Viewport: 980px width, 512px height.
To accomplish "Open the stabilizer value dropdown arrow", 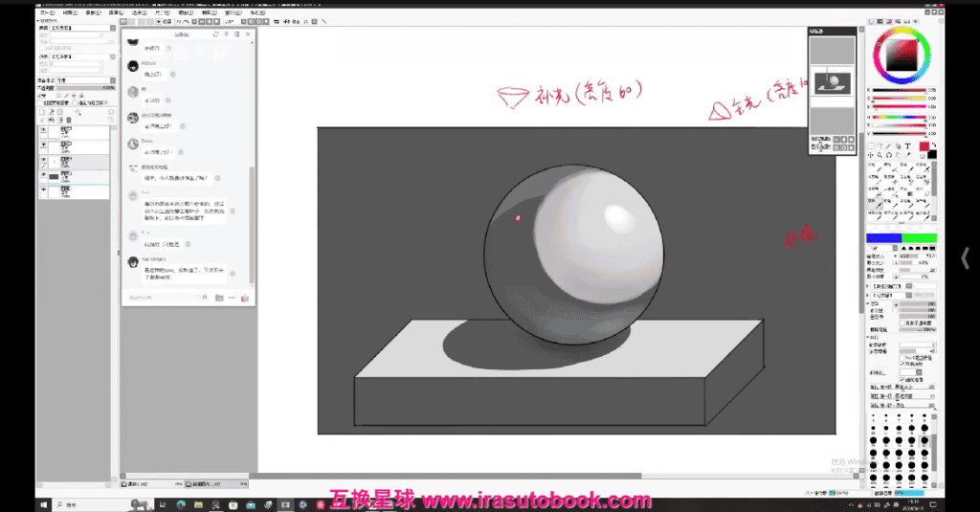I will click(314, 21).
